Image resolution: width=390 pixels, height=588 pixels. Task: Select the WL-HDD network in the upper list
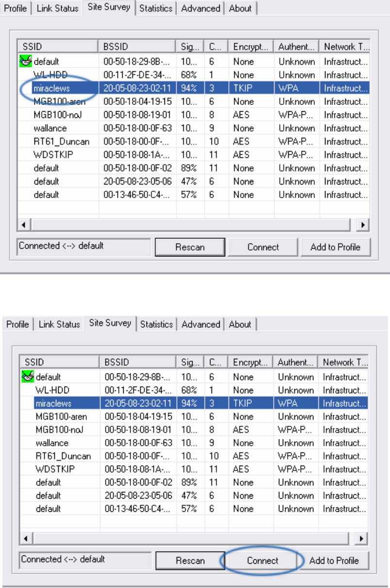pyautogui.click(x=50, y=75)
